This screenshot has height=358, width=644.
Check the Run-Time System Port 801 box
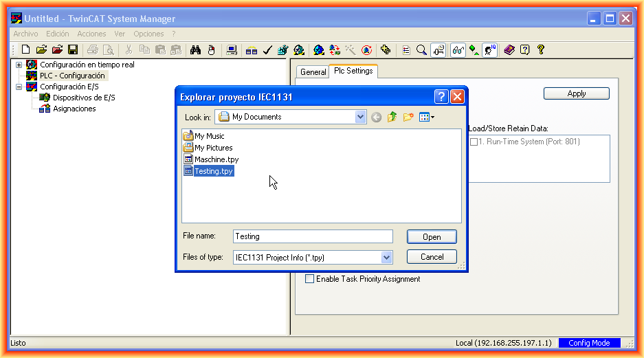click(x=474, y=142)
